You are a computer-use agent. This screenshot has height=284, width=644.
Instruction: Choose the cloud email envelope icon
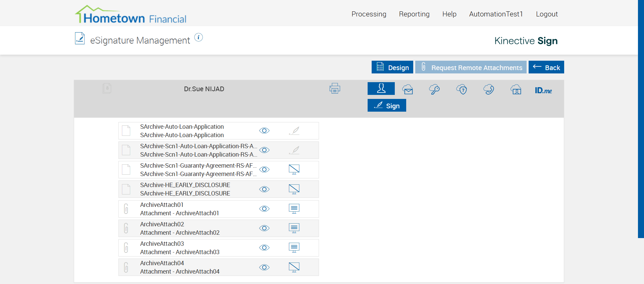[408, 90]
